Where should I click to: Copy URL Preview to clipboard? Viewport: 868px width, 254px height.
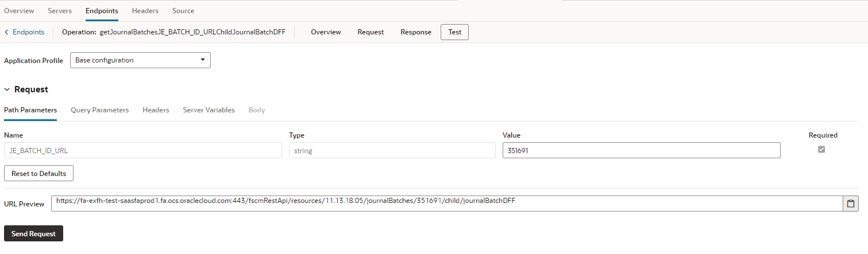pos(851,204)
